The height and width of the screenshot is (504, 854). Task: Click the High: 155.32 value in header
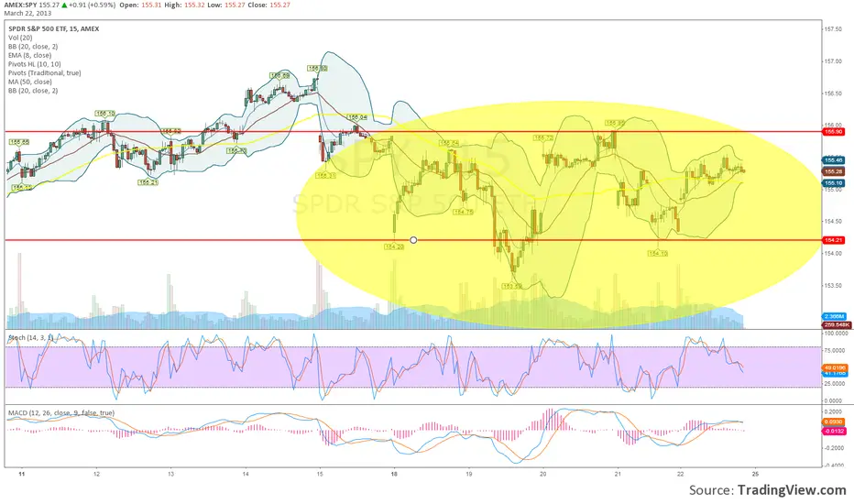[183, 5]
